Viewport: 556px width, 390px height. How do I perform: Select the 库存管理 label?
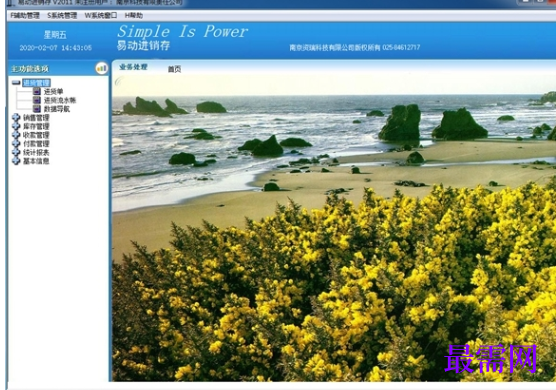(x=36, y=127)
